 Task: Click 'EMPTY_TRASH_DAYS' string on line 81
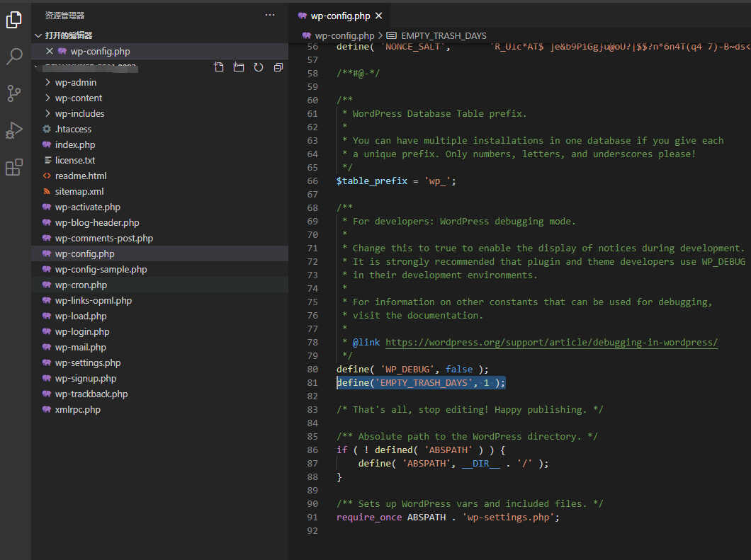[x=424, y=382]
